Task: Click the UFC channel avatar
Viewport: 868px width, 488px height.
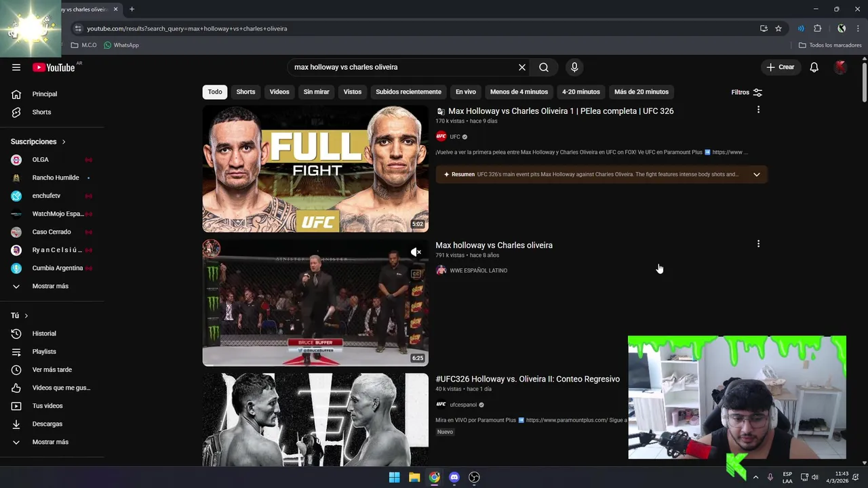Action: tap(441, 136)
